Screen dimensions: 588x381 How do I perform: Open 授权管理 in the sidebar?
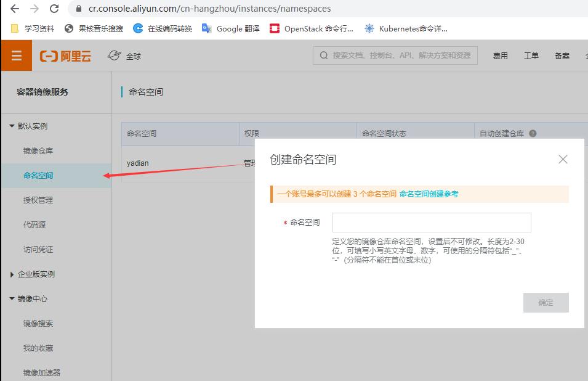point(38,200)
